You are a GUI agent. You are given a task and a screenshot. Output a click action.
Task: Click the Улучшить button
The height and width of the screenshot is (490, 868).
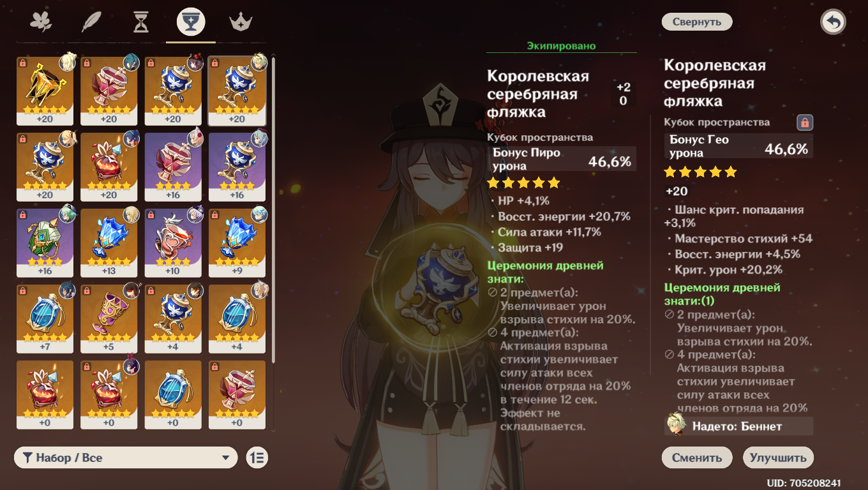click(x=779, y=457)
